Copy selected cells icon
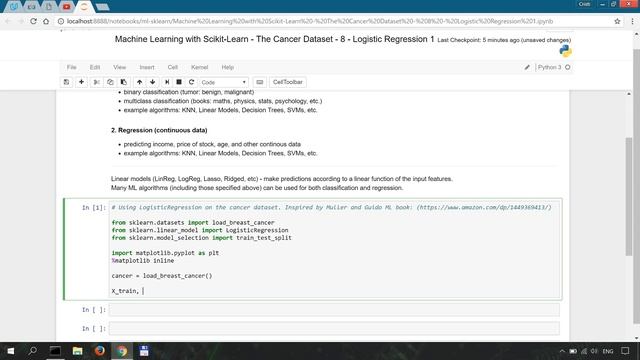Viewport: 640px width, 360px height. [110, 82]
